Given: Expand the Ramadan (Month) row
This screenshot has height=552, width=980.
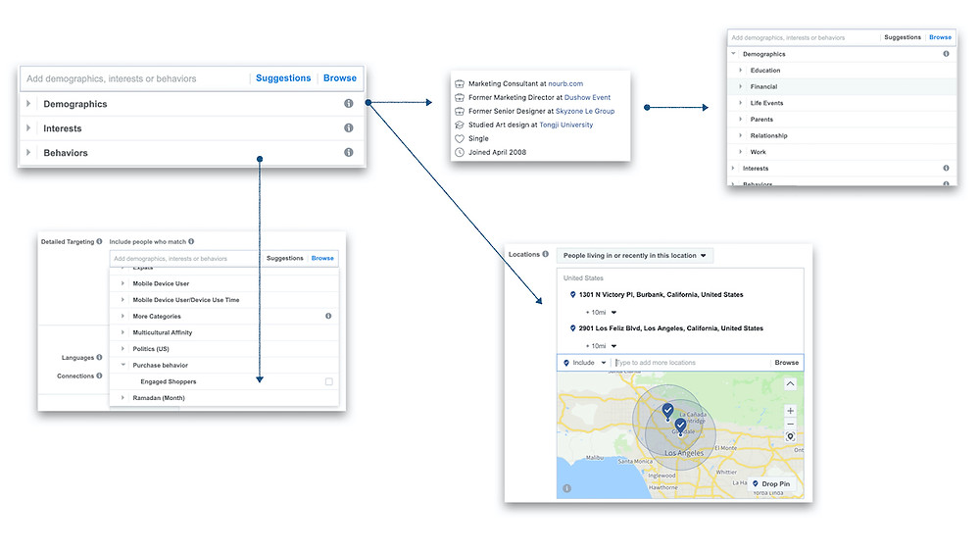Looking at the screenshot, I should click(x=122, y=398).
